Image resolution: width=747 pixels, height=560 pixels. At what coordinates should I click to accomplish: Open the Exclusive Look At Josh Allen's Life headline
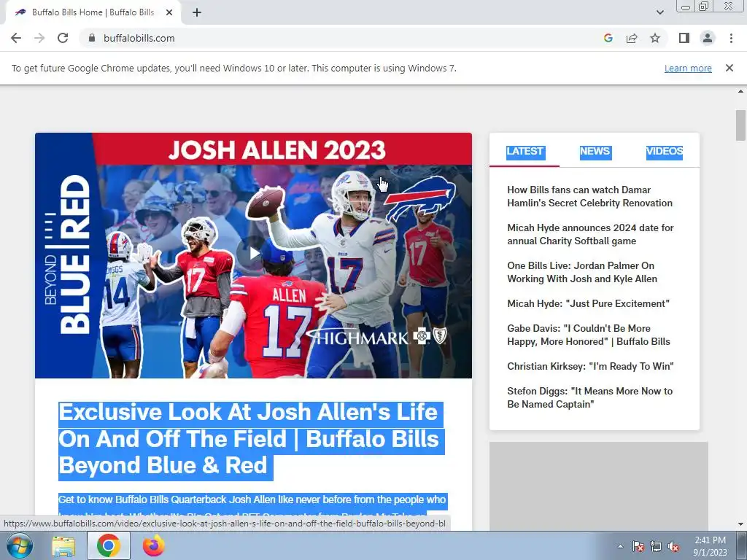251,438
